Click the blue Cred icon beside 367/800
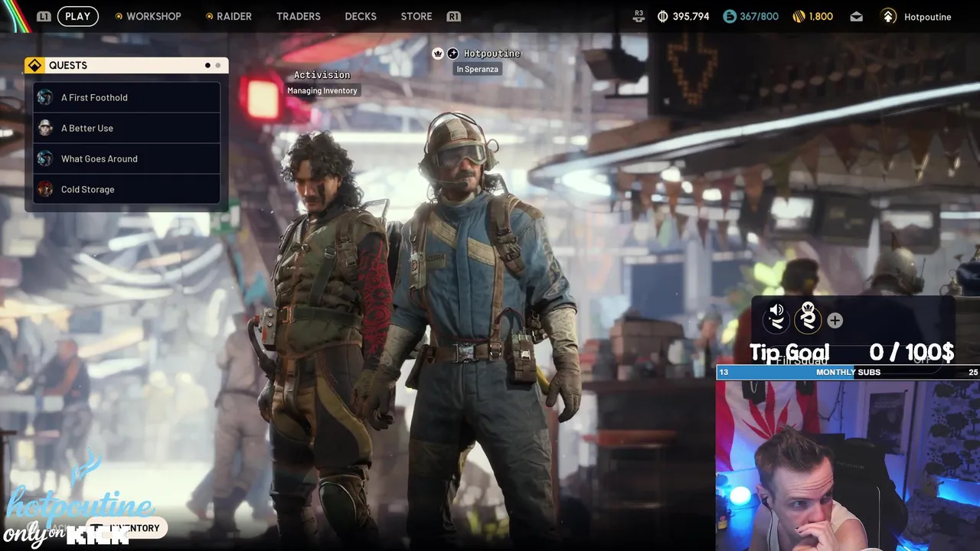The height and width of the screenshot is (551, 980). [x=730, y=16]
